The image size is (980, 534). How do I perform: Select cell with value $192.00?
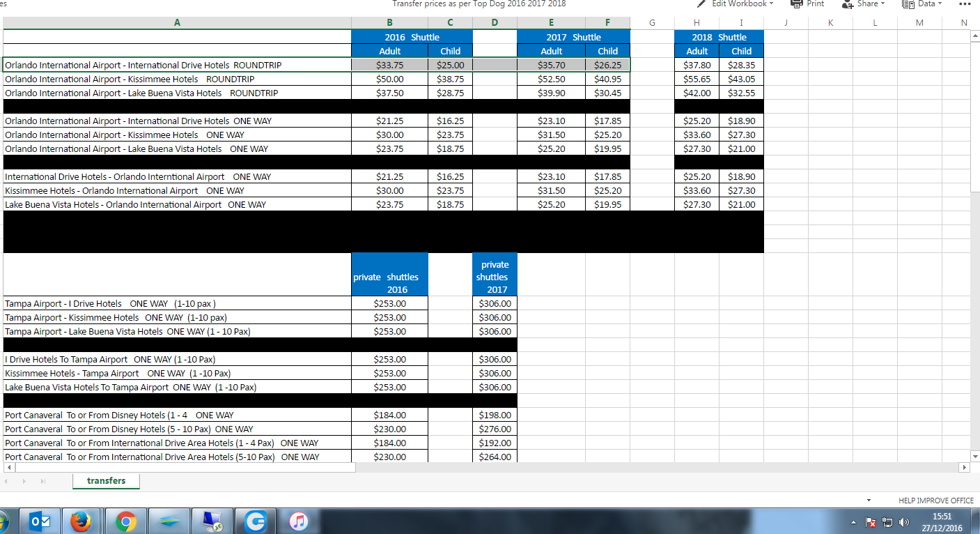pyautogui.click(x=495, y=443)
